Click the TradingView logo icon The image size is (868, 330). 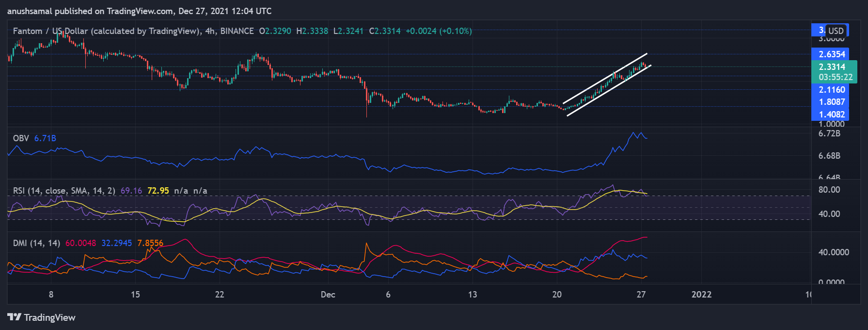tap(15, 317)
